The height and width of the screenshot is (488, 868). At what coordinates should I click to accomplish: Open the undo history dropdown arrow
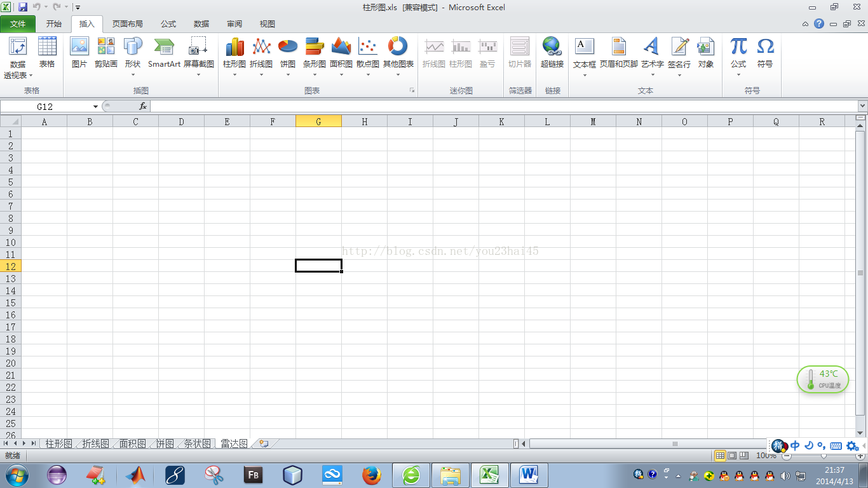tap(46, 7)
